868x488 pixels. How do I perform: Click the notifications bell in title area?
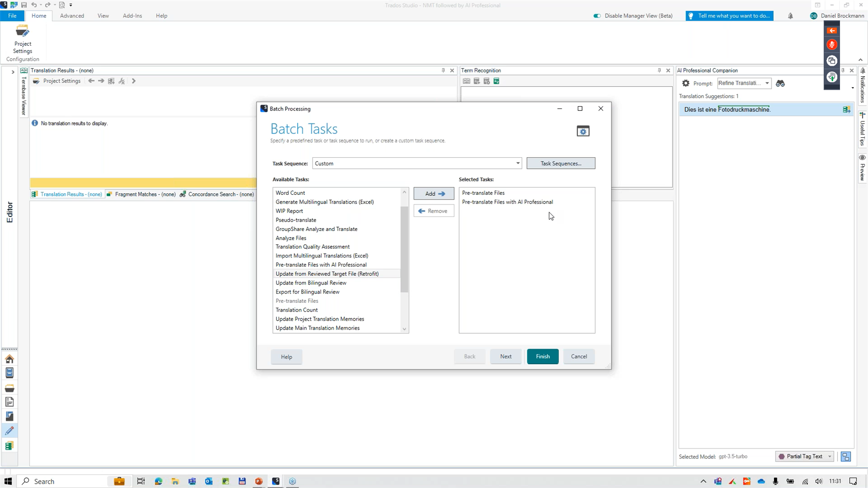point(790,16)
